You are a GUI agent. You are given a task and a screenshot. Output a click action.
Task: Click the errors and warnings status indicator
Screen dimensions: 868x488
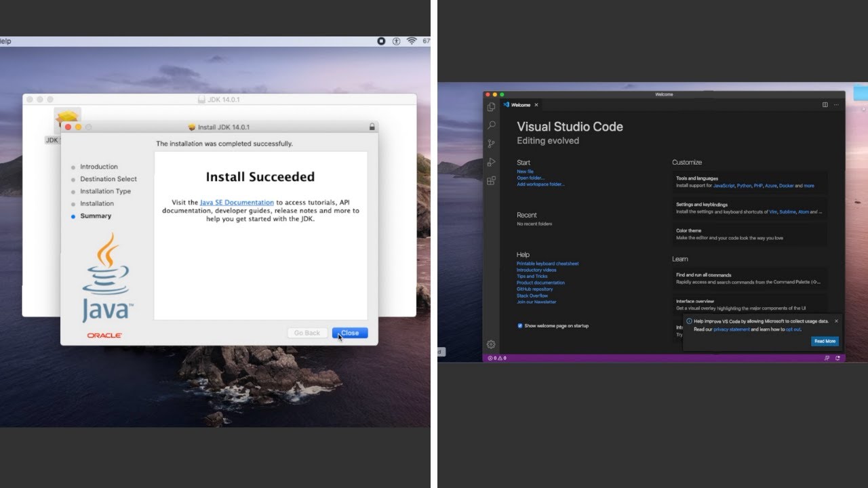(497, 358)
